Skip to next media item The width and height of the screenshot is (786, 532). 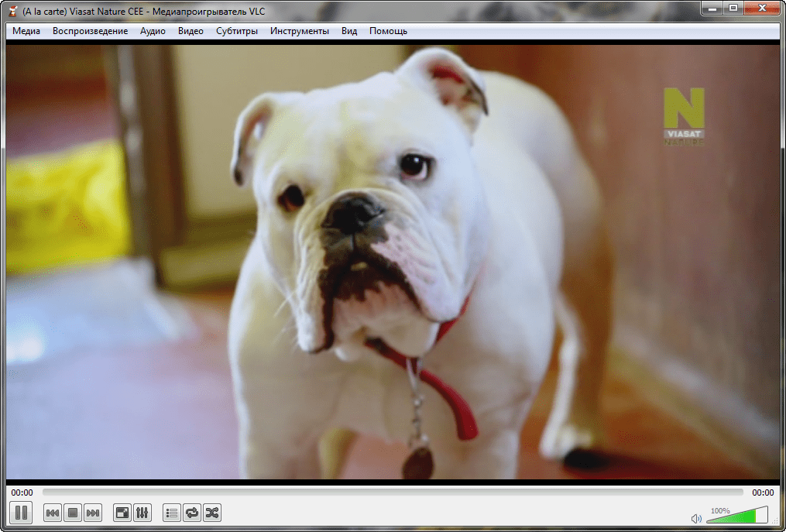click(93, 513)
